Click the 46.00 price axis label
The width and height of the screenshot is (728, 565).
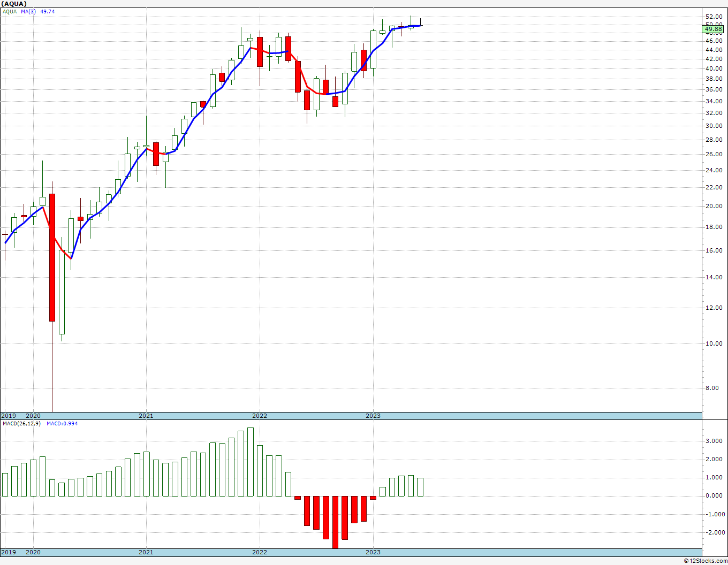(714, 41)
